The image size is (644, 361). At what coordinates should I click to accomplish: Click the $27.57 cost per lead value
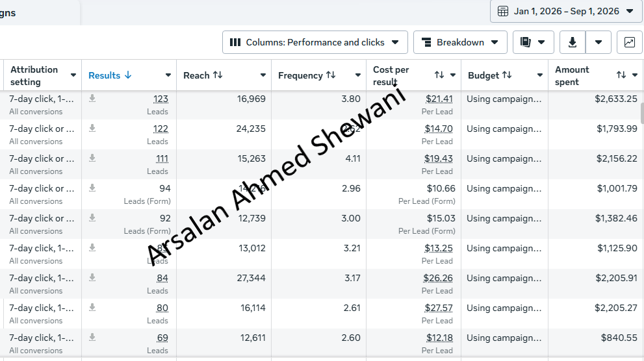tap(439, 308)
